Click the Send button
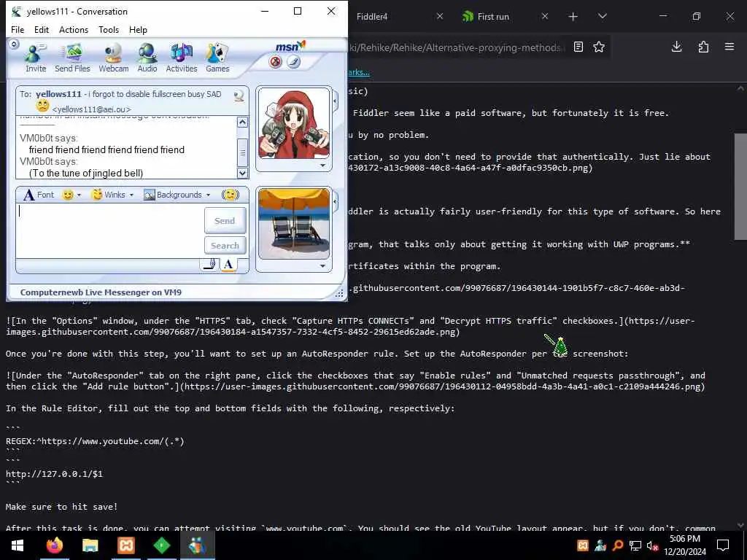 [225, 220]
